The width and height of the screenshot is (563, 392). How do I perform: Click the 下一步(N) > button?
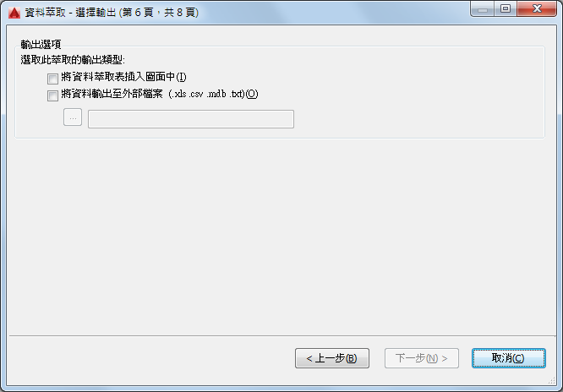point(422,358)
